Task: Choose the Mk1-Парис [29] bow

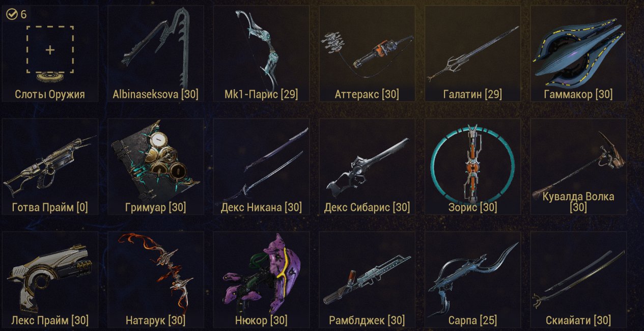Action: [261, 53]
